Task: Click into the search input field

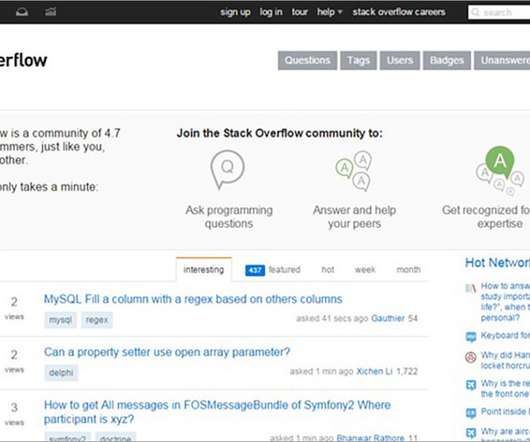Action: [x=499, y=13]
